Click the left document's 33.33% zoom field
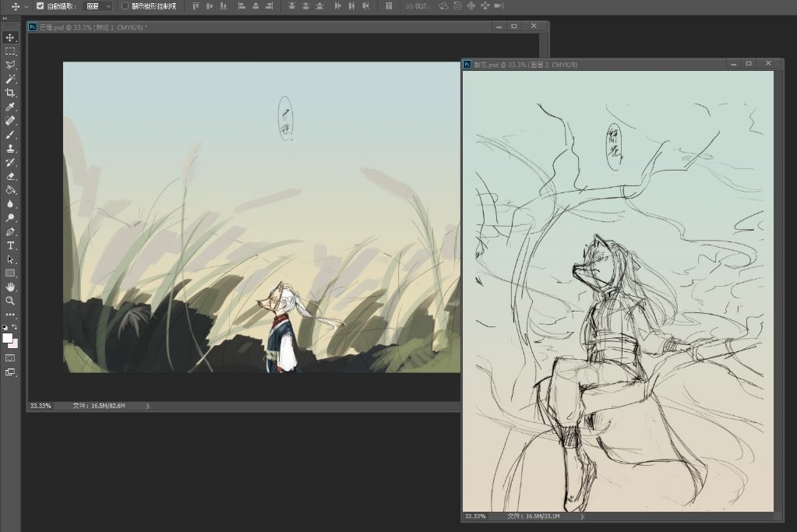 [x=41, y=406]
